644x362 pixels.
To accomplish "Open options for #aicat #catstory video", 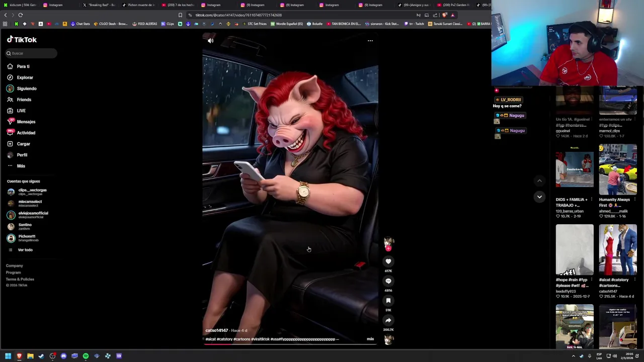I will 634,280.
